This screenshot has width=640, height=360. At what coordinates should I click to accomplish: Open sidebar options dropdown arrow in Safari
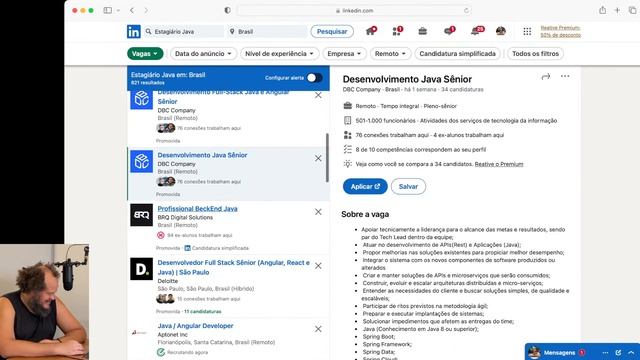pyautogui.click(x=118, y=10)
